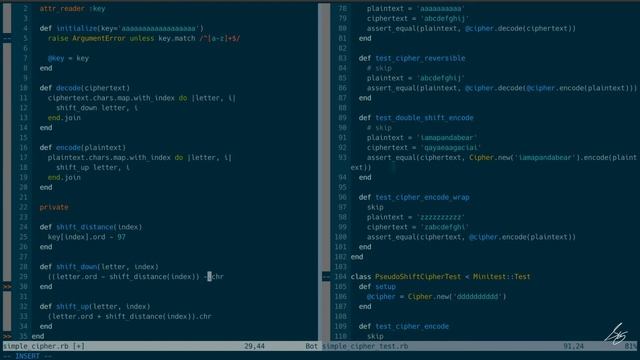The image size is (640, 360).
Task: Click 'def shift_up(letter, index)' line
Action: pos(95,307)
